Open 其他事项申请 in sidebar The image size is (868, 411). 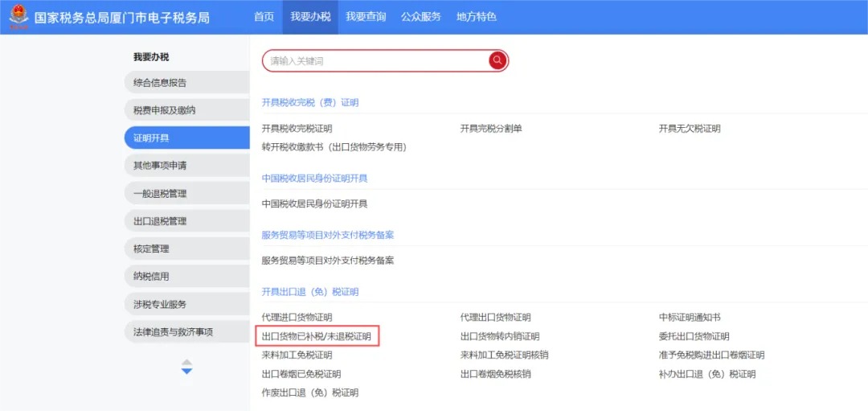(186, 166)
